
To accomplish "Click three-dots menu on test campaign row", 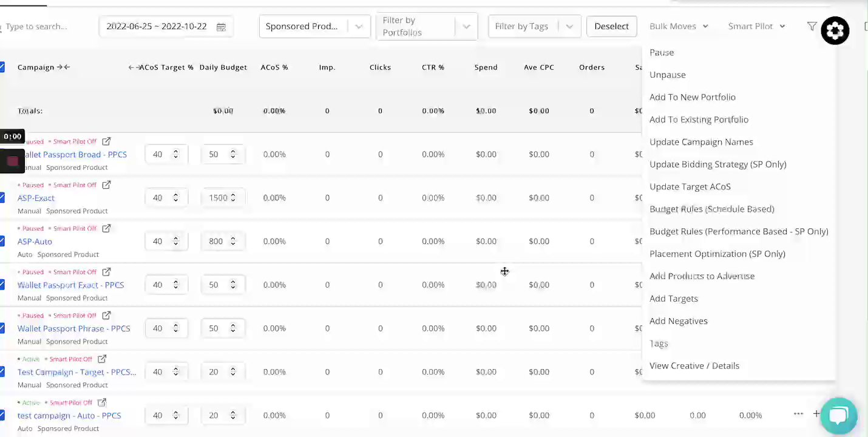I will pos(798,414).
